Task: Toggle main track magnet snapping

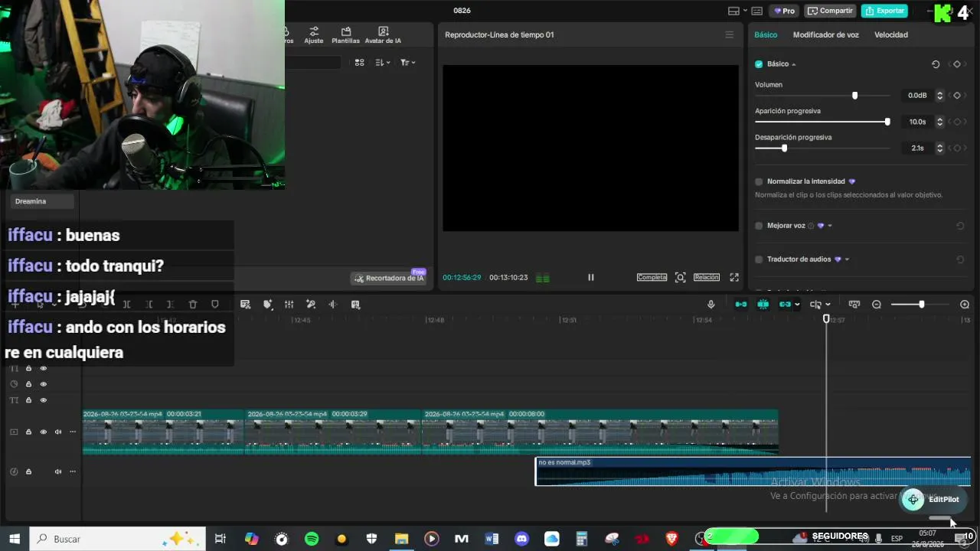Action: coord(741,305)
